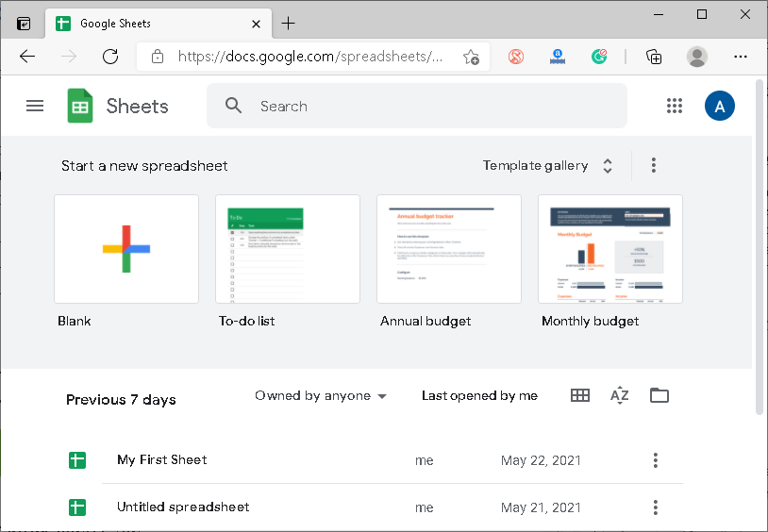Viewport: 768px width, 532px height.
Task: Choose the Monthly budget template
Action: click(609, 249)
